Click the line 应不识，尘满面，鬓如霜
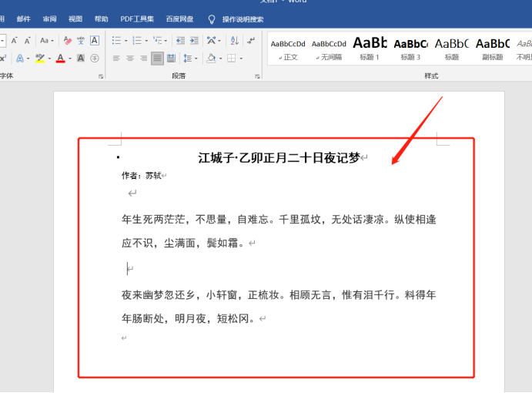The image size is (532, 393). pyautogui.click(x=183, y=244)
